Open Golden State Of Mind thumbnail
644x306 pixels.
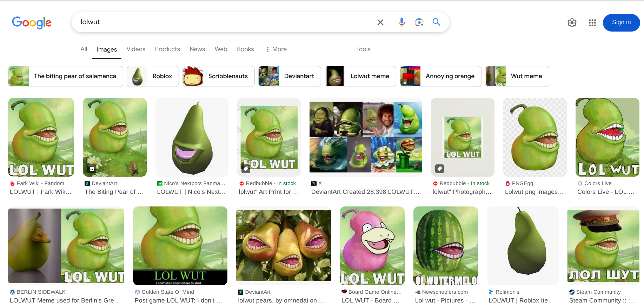click(x=180, y=246)
